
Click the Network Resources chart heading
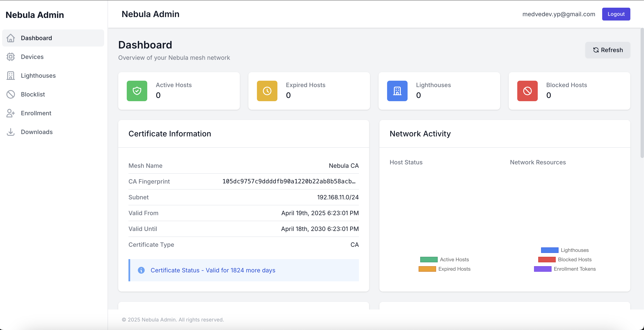538,162
